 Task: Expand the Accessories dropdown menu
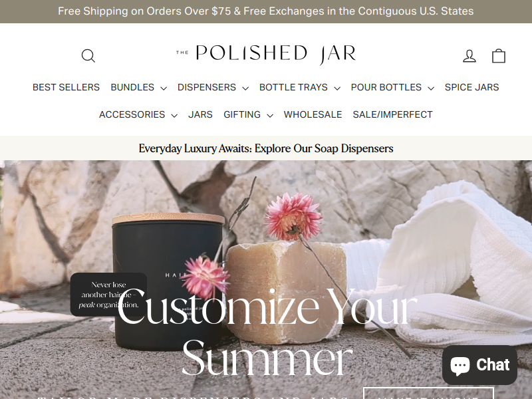(138, 114)
